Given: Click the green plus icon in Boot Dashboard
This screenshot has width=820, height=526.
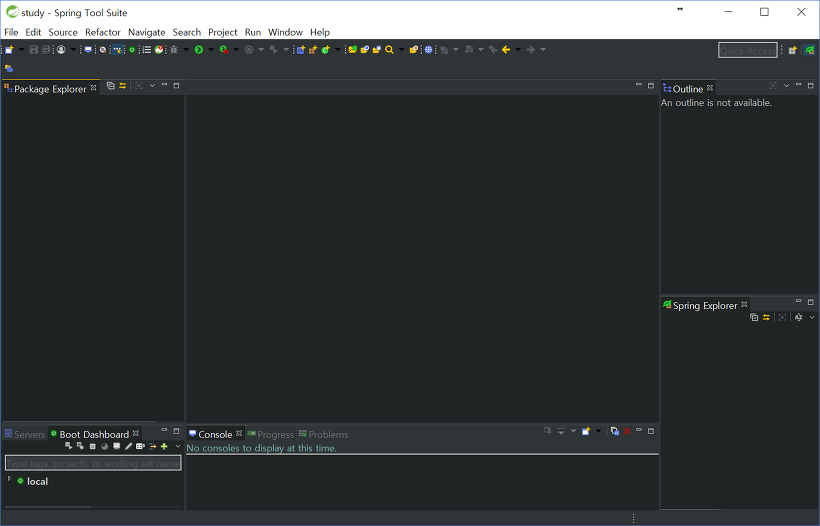Looking at the screenshot, I should [x=164, y=447].
